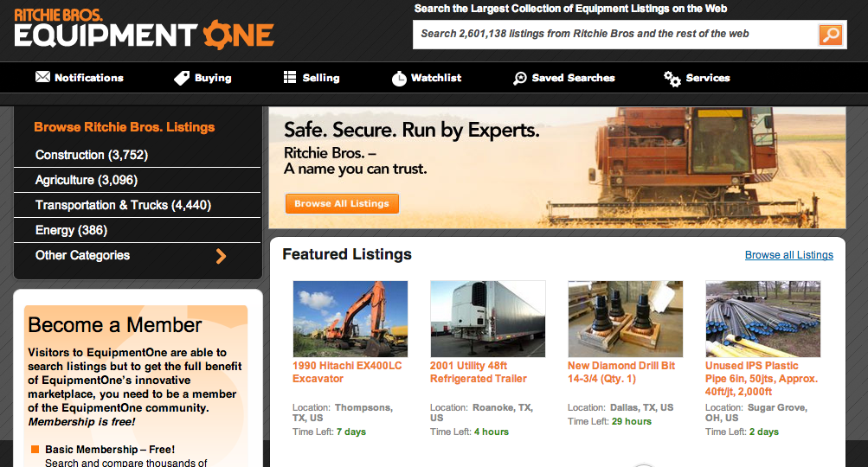Viewport: 868px width, 467px height.
Task: Click the '4 hours' time left value
Action: click(491, 432)
